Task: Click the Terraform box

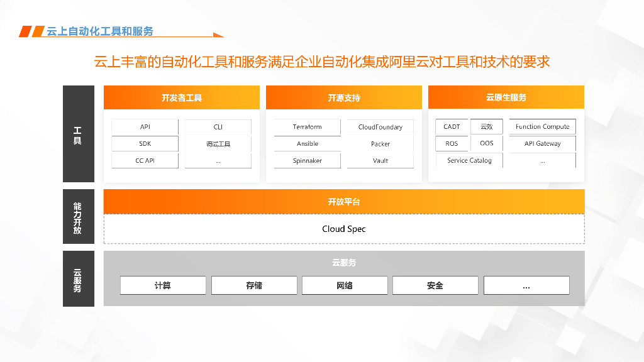Action: pyautogui.click(x=307, y=127)
